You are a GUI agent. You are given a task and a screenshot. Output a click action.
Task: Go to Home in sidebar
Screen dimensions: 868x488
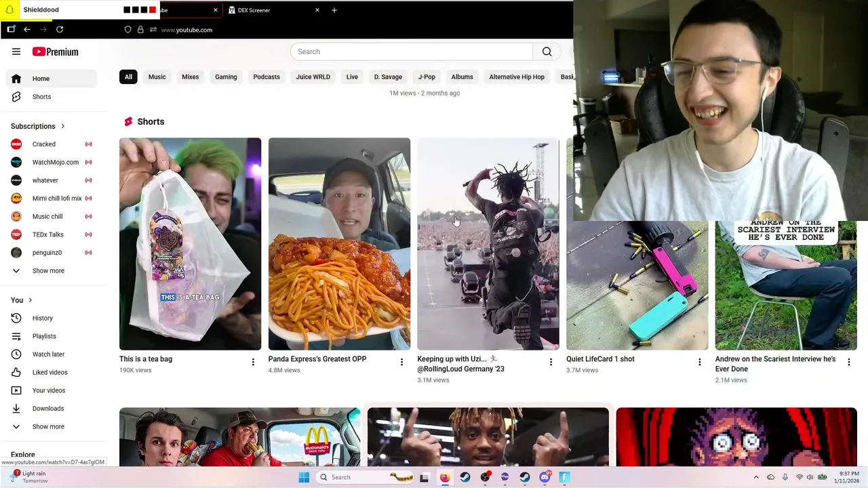pyautogui.click(x=52, y=79)
